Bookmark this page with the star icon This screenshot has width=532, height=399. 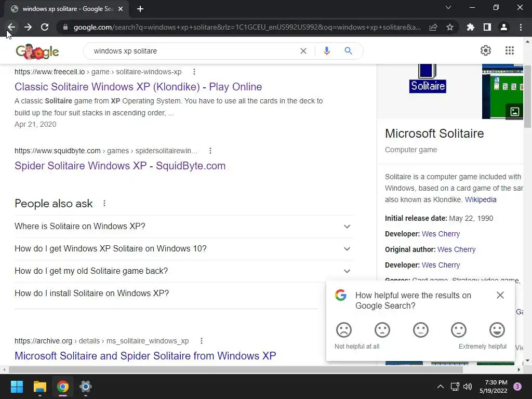(450, 27)
